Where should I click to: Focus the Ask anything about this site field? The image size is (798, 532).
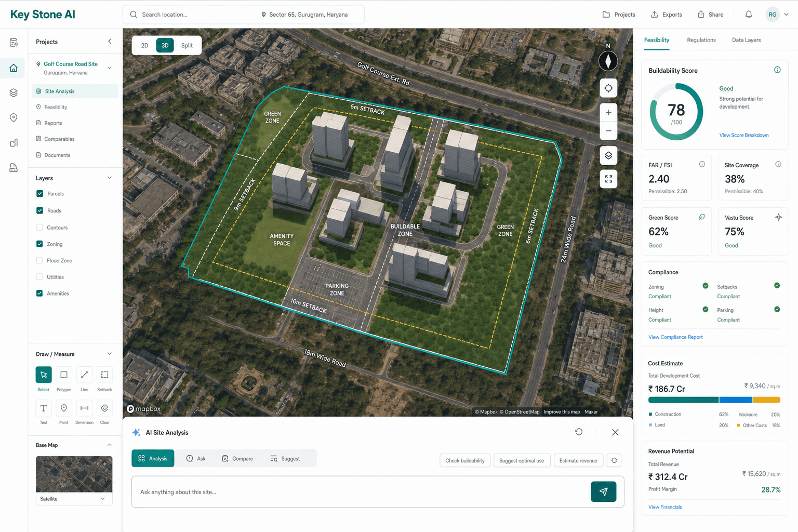click(361, 492)
